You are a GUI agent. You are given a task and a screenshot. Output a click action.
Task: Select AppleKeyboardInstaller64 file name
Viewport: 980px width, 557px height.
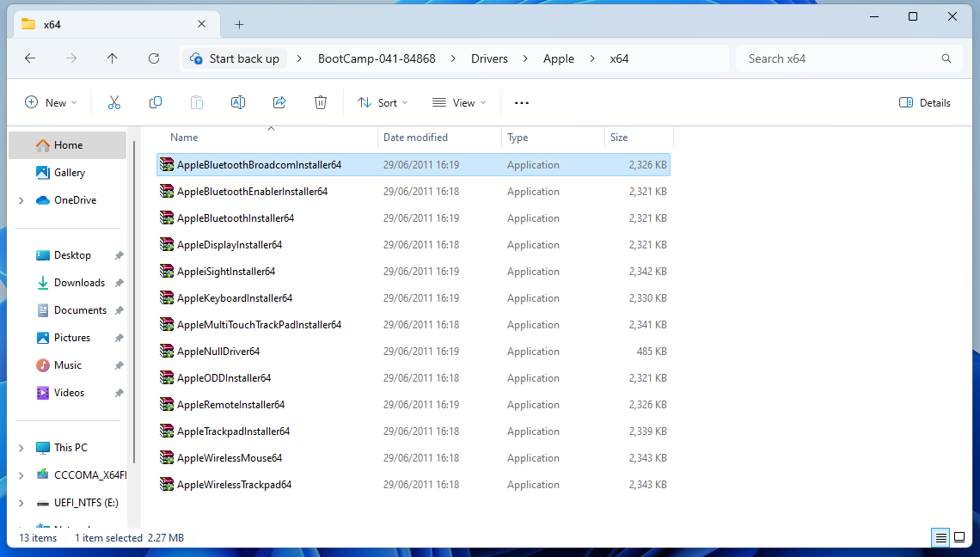point(235,298)
